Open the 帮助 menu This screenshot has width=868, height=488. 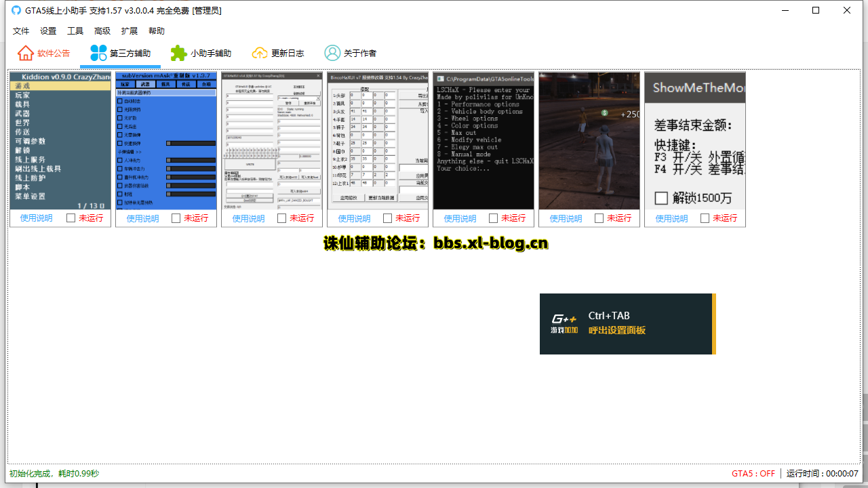pyautogui.click(x=157, y=31)
